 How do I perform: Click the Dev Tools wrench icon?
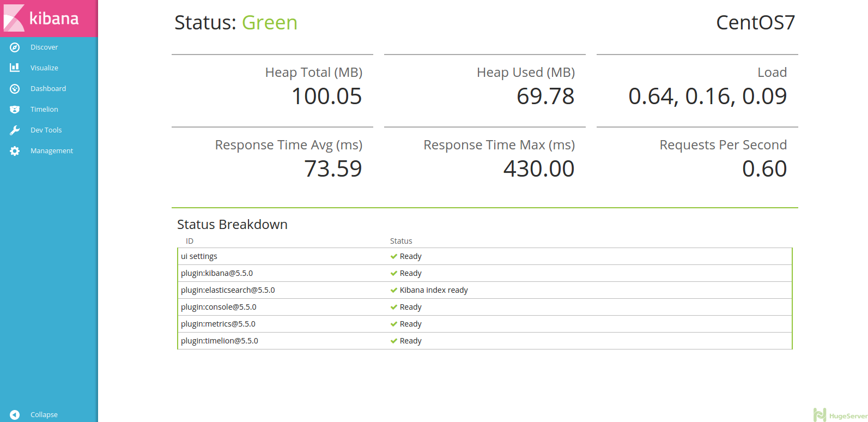click(15, 130)
